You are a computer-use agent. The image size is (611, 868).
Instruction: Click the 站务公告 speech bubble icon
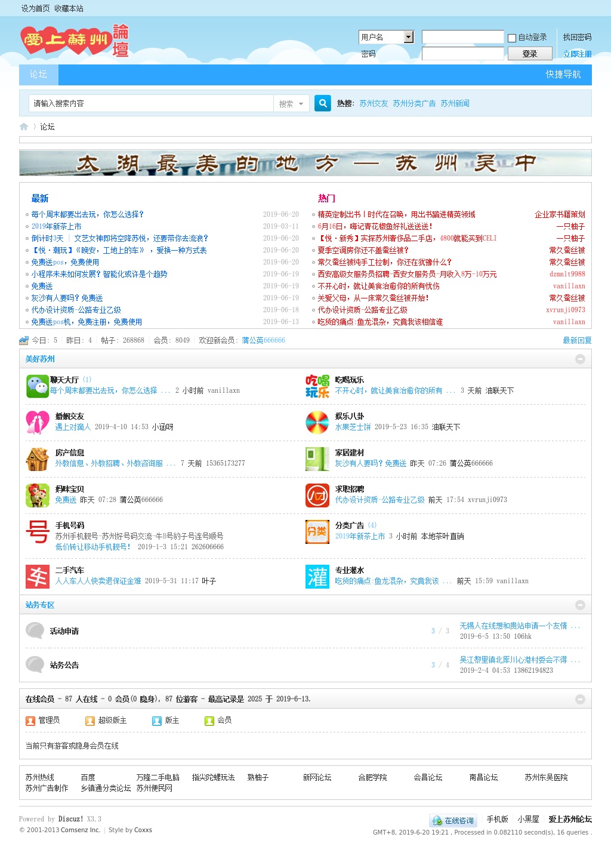pyautogui.click(x=35, y=664)
